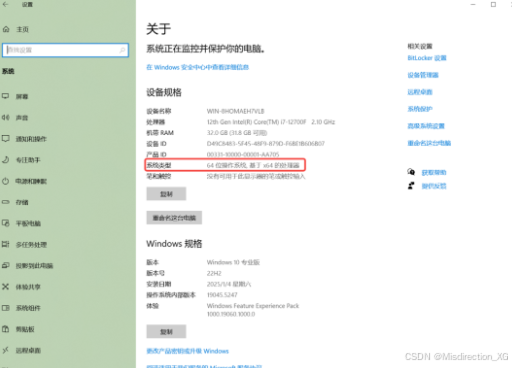Open Windows 安全中心 details link
This screenshot has width=512, height=368.
tap(198, 67)
